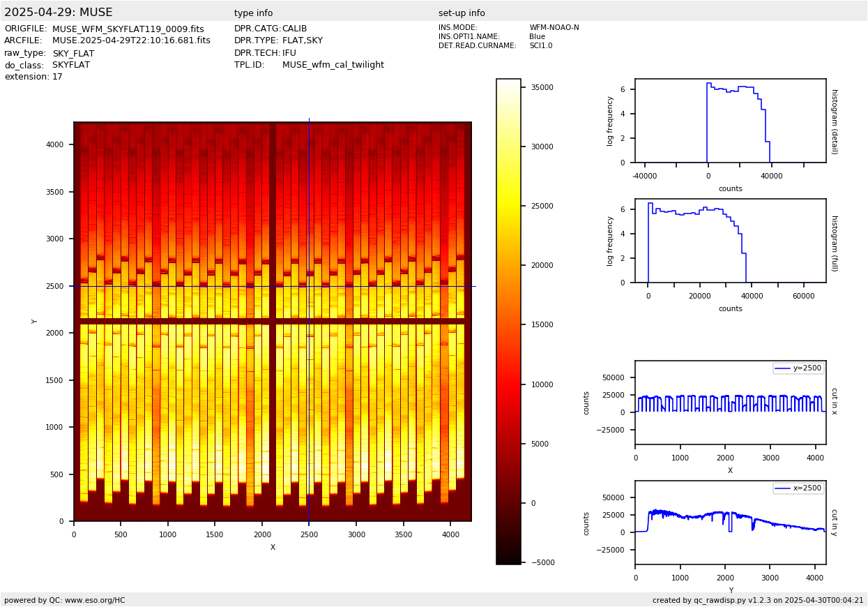This screenshot has height=607, width=868.
Task: Click the qc_rawdisp.py creation note in footer
Action: pyautogui.click(x=757, y=600)
